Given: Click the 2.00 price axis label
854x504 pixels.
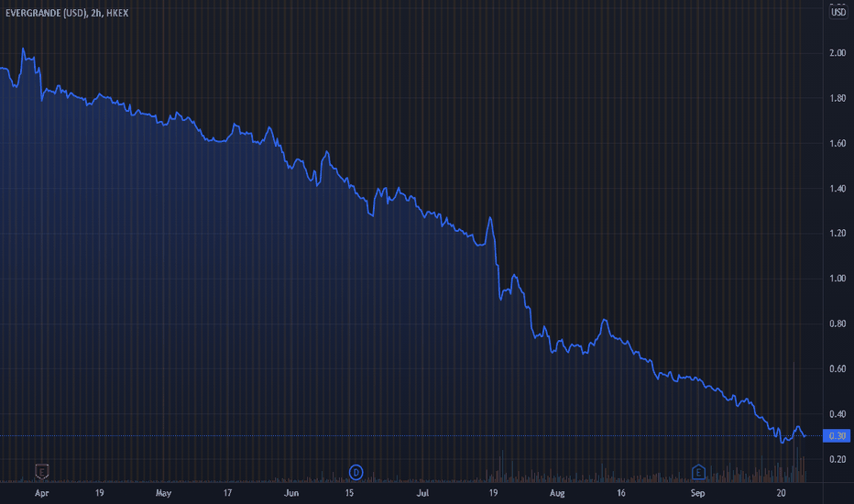Looking at the screenshot, I should pos(838,53).
